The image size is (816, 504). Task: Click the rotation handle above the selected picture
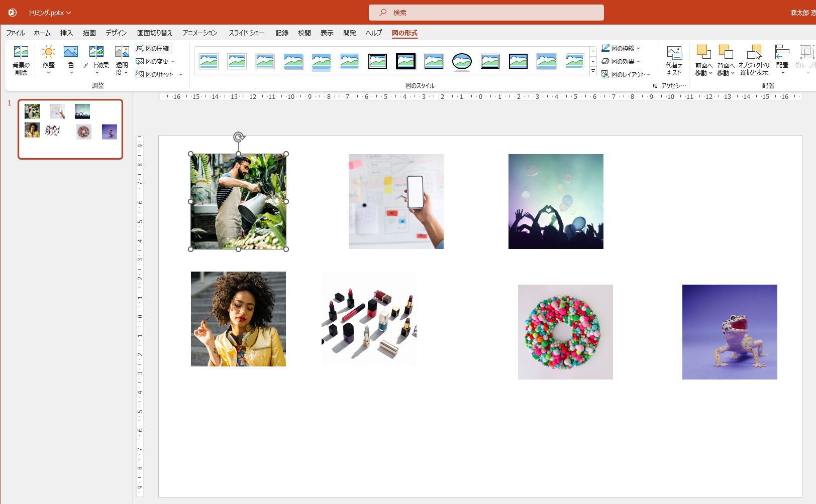239,137
